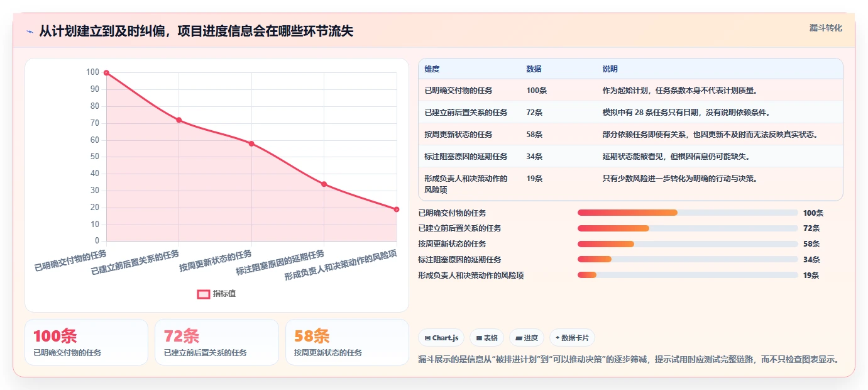Click the description starting 部分依赖任务
The image size is (868, 390).
tap(710, 135)
